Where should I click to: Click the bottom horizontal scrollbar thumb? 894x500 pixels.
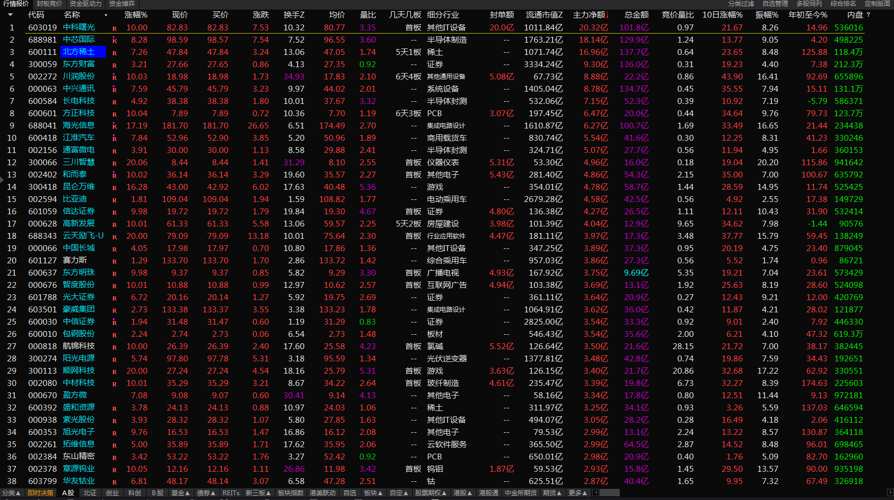click(x=609, y=493)
